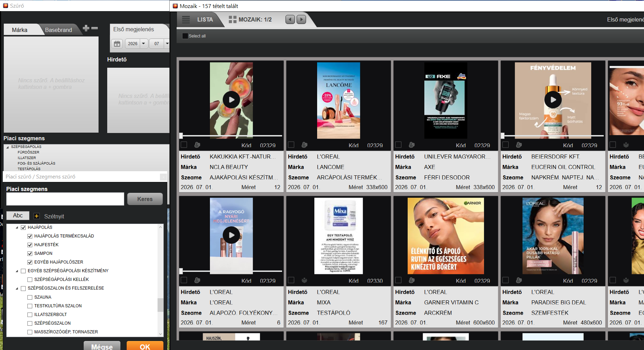Click the Szétnyit expand-all plus icon

[36, 216]
